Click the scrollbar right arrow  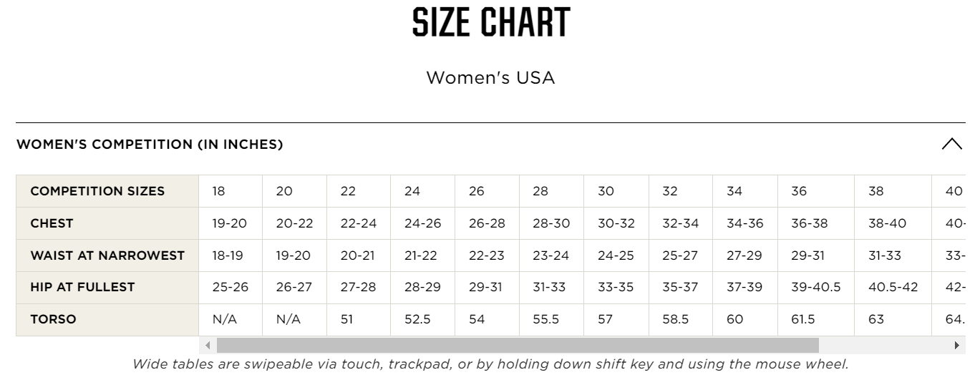point(957,346)
